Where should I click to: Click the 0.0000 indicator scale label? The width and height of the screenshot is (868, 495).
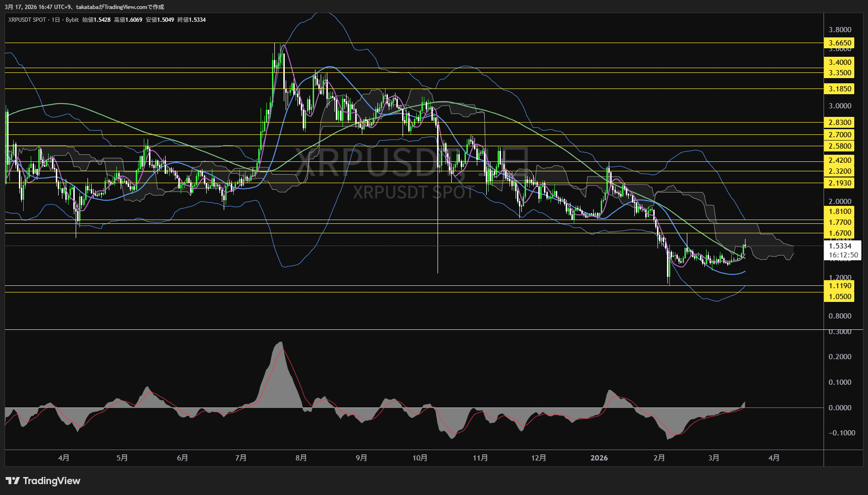tap(840, 408)
